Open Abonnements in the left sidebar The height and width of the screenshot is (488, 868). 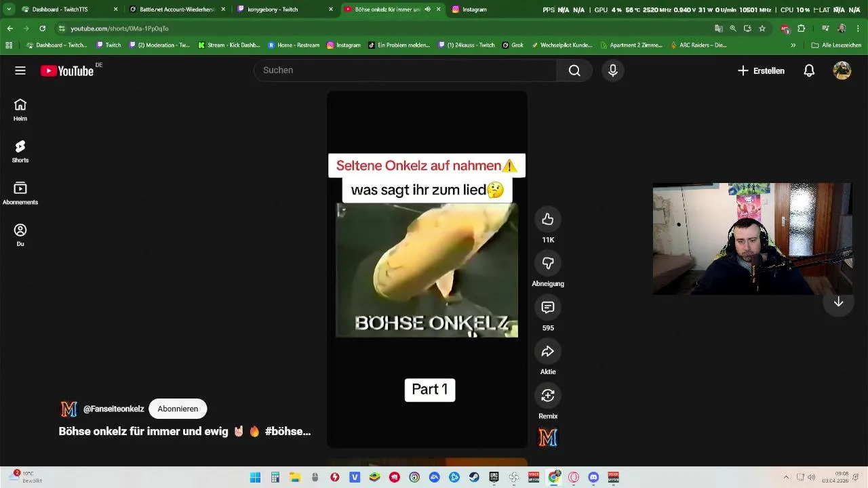coord(20,193)
